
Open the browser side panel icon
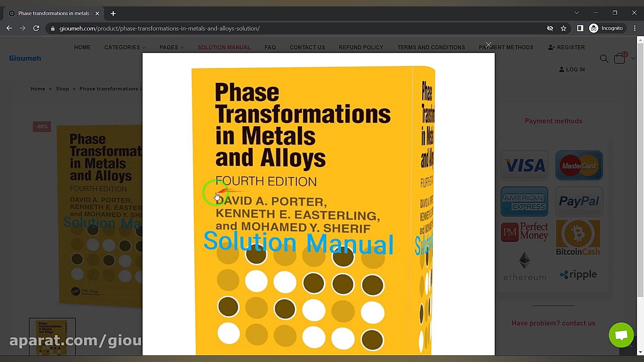point(580,28)
